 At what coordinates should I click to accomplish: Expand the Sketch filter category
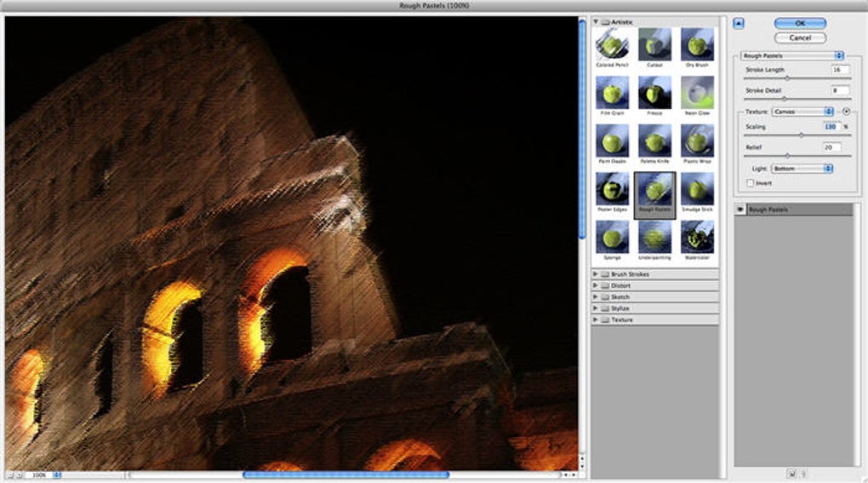tap(596, 297)
